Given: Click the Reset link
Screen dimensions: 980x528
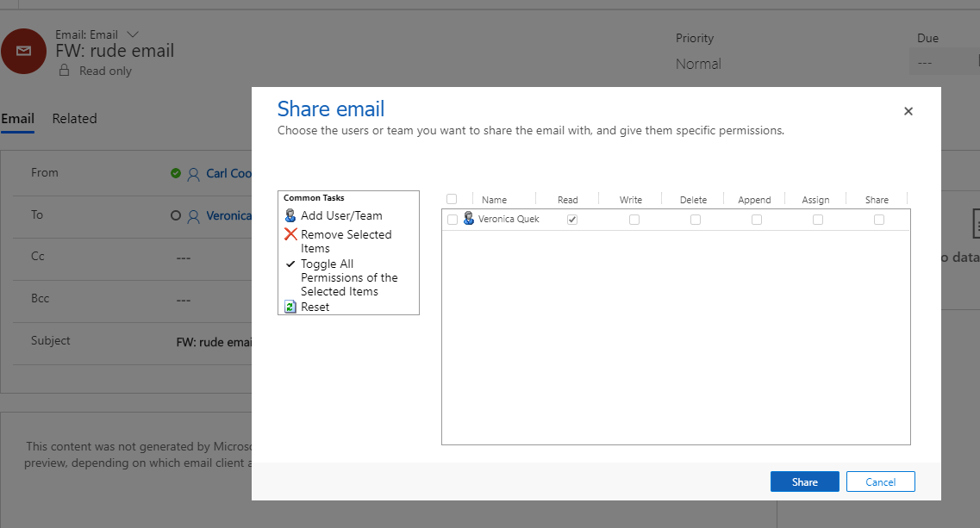Looking at the screenshot, I should pyautogui.click(x=315, y=307).
